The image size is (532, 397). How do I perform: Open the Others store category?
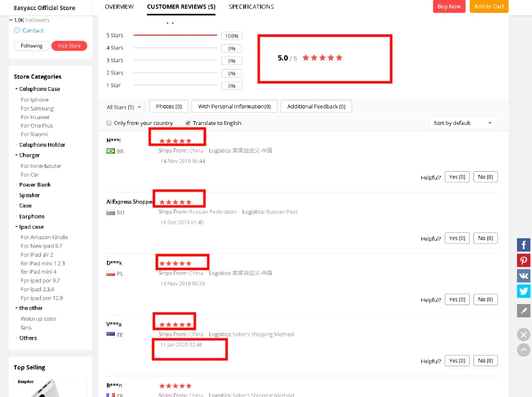(x=28, y=338)
